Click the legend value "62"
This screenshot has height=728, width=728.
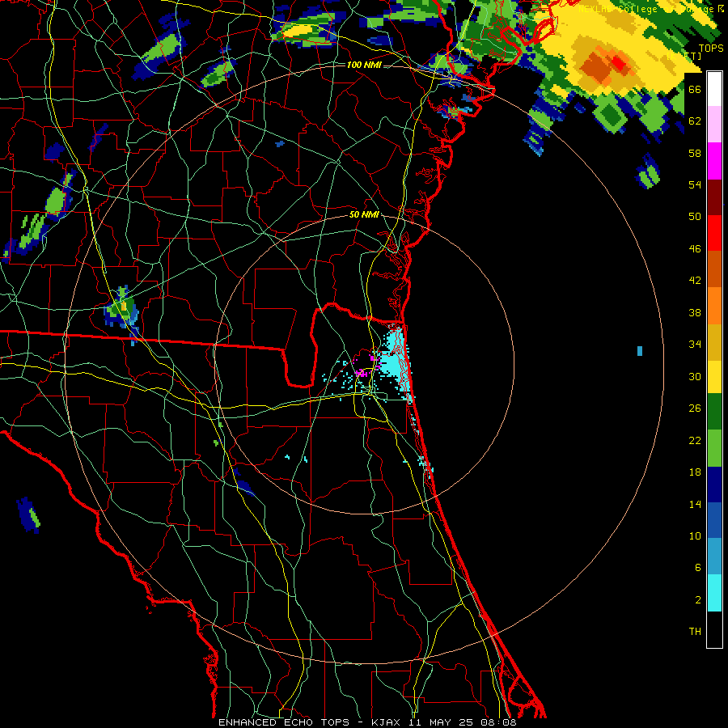pos(695,121)
